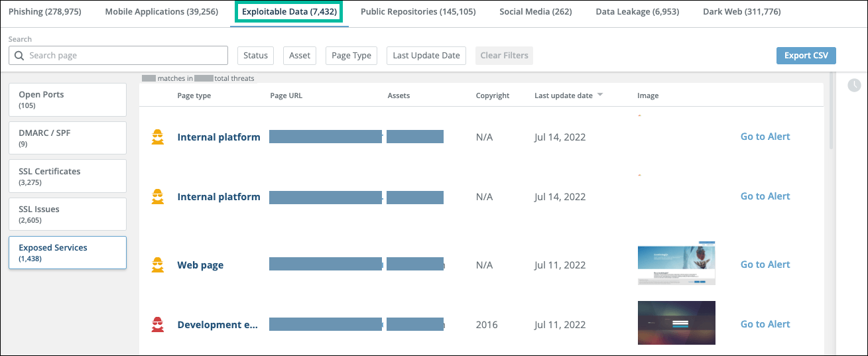
Task: Open the Web page row screenshot thumbnail
Action: click(x=676, y=263)
